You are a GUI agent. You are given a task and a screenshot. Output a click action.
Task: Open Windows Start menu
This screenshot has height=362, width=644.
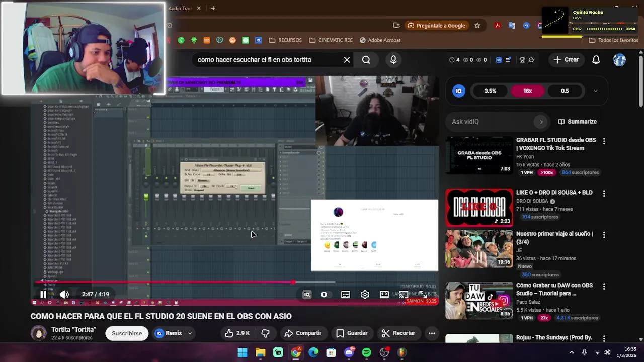pos(243,352)
